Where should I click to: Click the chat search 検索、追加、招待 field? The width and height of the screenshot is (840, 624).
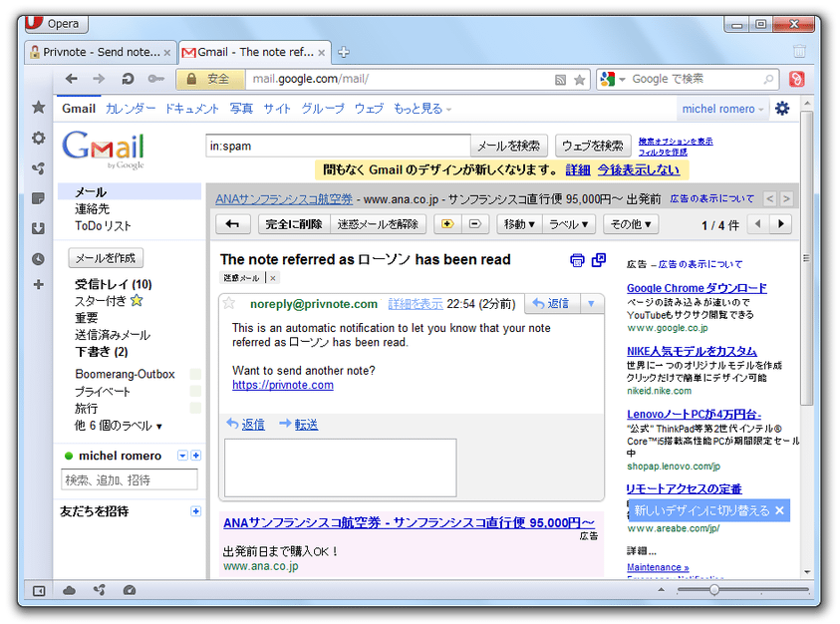130,479
